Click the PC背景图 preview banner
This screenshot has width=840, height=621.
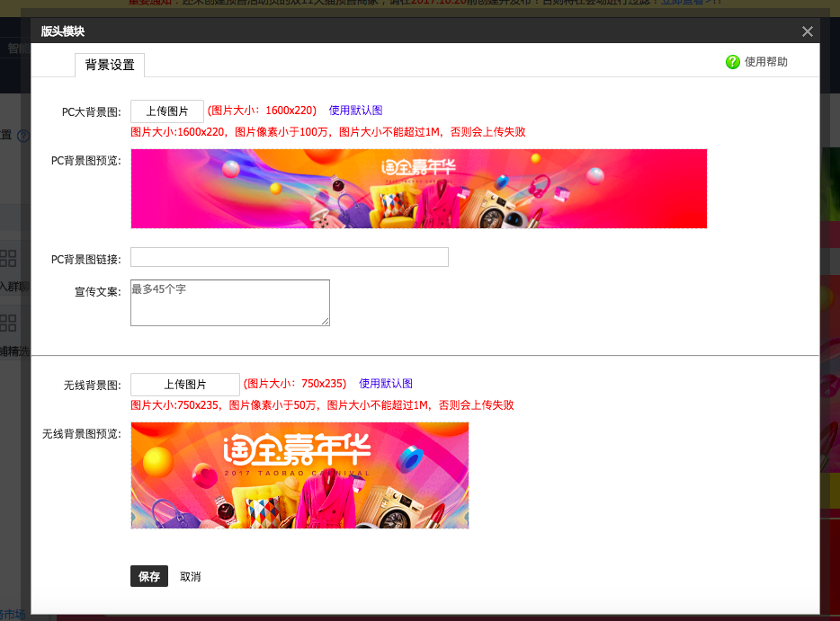click(x=419, y=189)
